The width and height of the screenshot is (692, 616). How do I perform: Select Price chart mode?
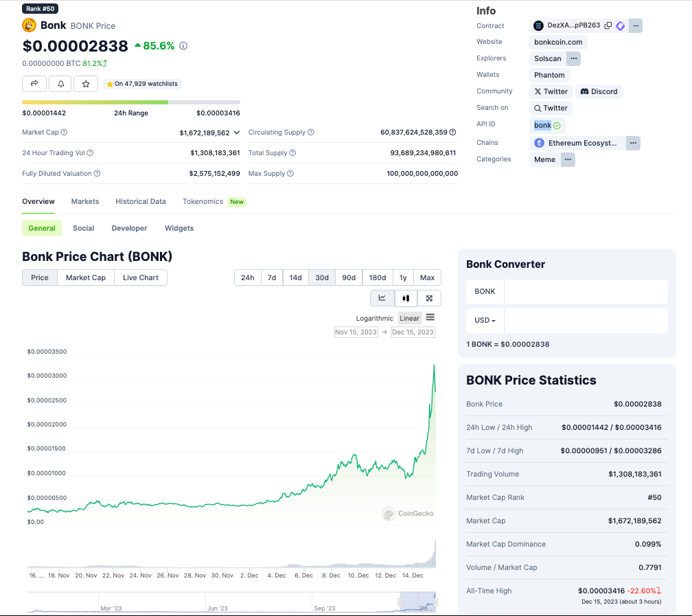tap(40, 277)
